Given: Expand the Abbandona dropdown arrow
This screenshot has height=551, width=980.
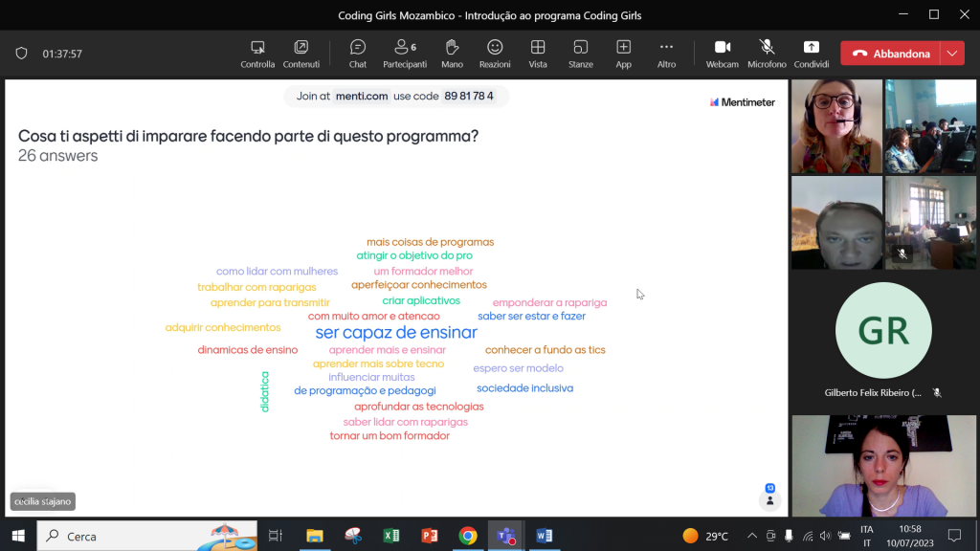Looking at the screenshot, I should [x=952, y=54].
